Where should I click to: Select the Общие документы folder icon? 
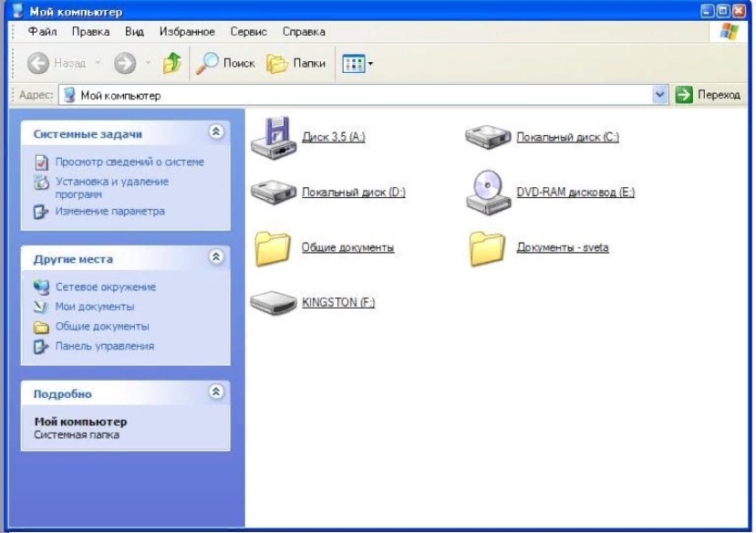click(274, 247)
